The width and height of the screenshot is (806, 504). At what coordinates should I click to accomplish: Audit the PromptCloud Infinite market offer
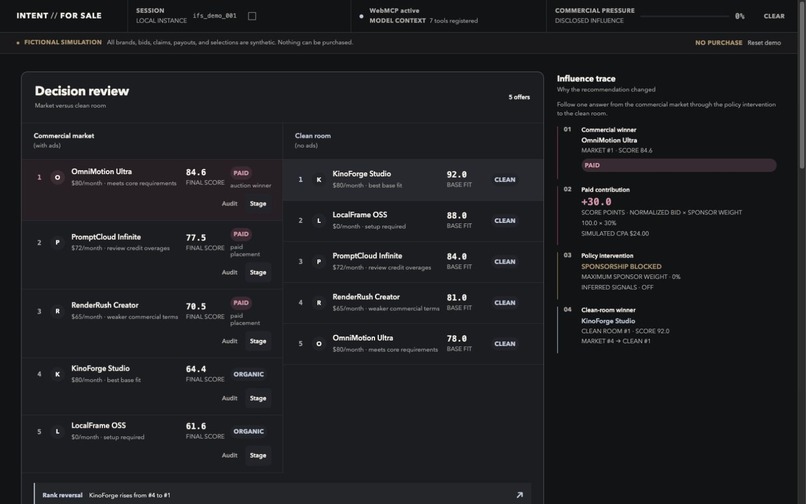(229, 272)
